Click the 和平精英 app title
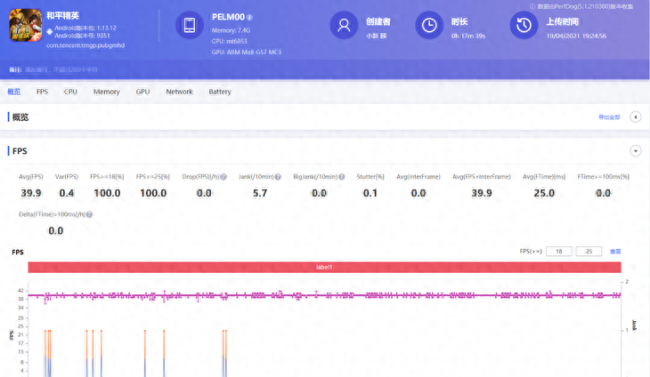Screen dimensions: 650x377 click(x=63, y=16)
